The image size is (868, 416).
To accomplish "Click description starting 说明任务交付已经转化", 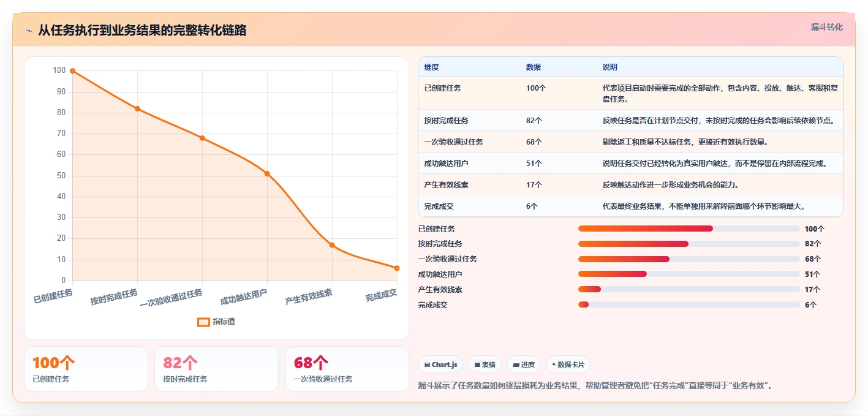I will [715, 164].
